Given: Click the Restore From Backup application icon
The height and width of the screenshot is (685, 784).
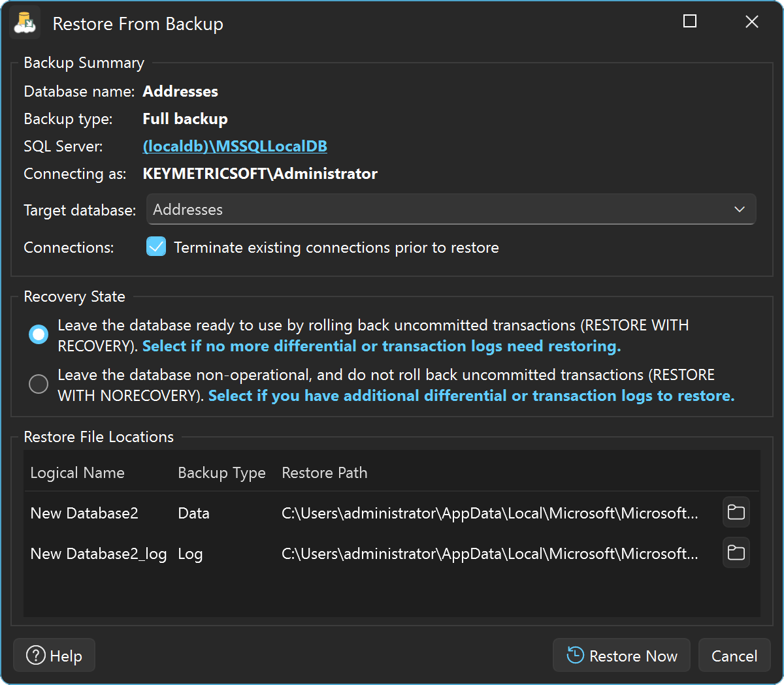Looking at the screenshot, I should (x=24, y=22).
